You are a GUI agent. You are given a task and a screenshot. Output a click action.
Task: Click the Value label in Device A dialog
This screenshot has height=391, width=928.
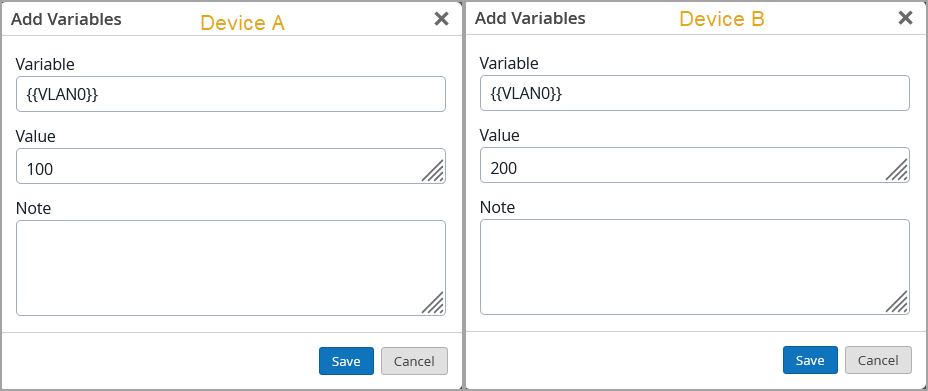[36, 137]
